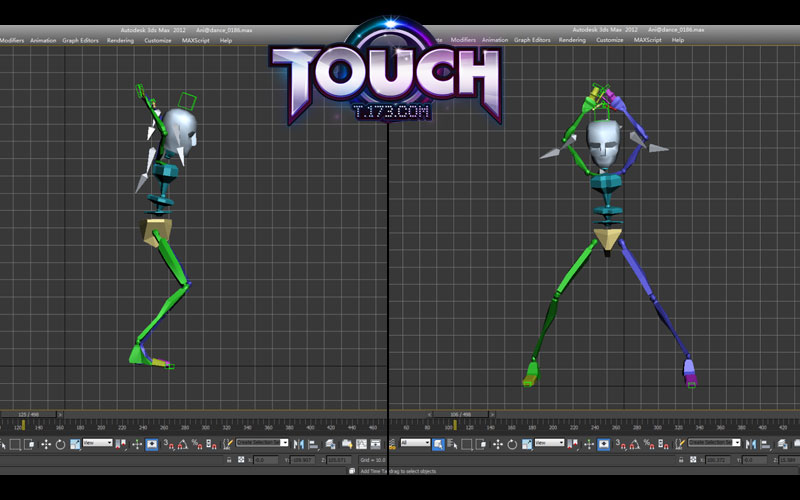Open Layer Manager in right window toolbar
This screenshot has width=800, height=500.
[x=781, y=444]
